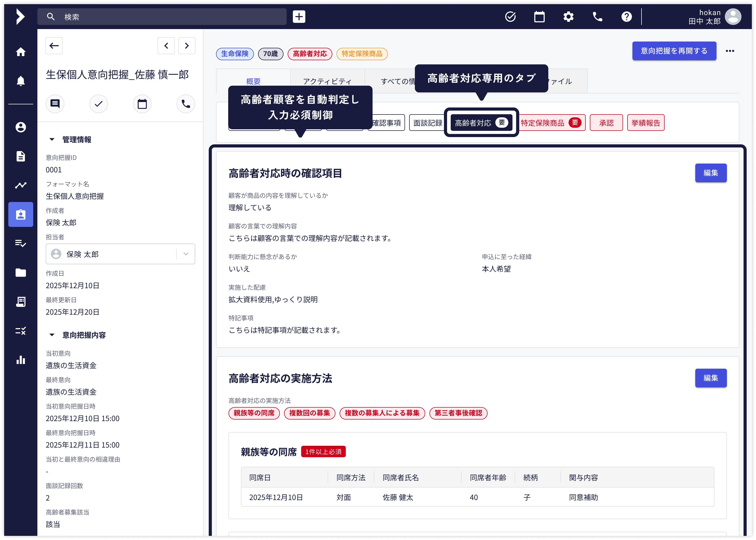The image size is (756, 540).
Task: Collapse the 意向把握内容 section
Action: (52, 335)
